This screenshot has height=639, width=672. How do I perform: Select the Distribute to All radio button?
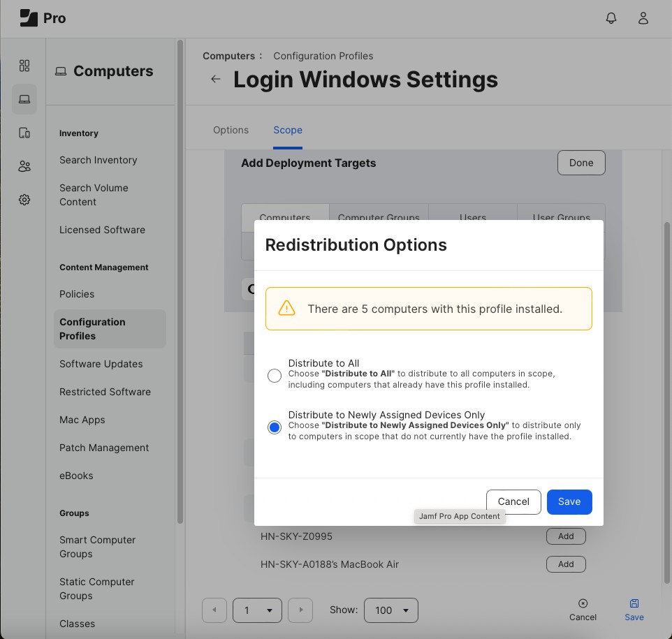coord(275,376)
